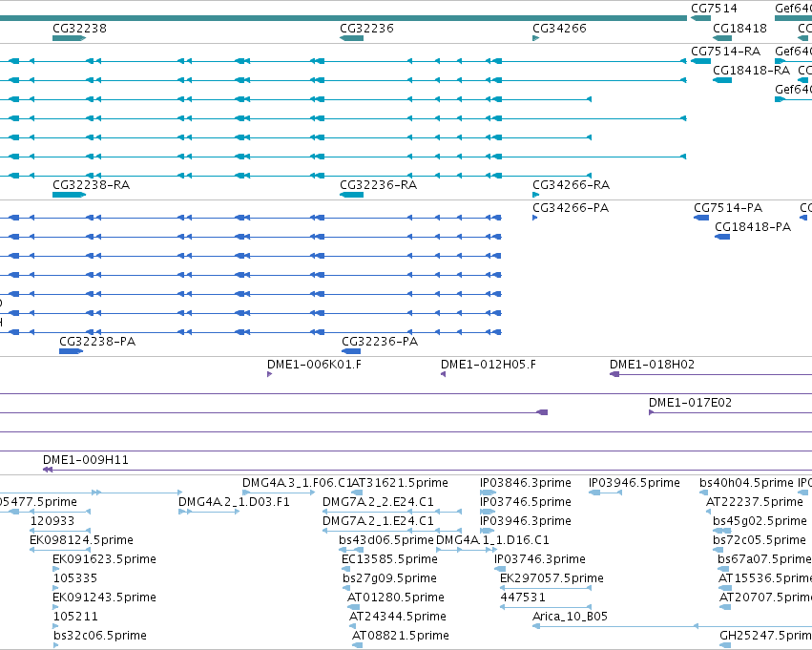Open the IP03846.3prime EST label
This screenshot has width=812, height=650.
pyautogui.click(x=526, y=483)
